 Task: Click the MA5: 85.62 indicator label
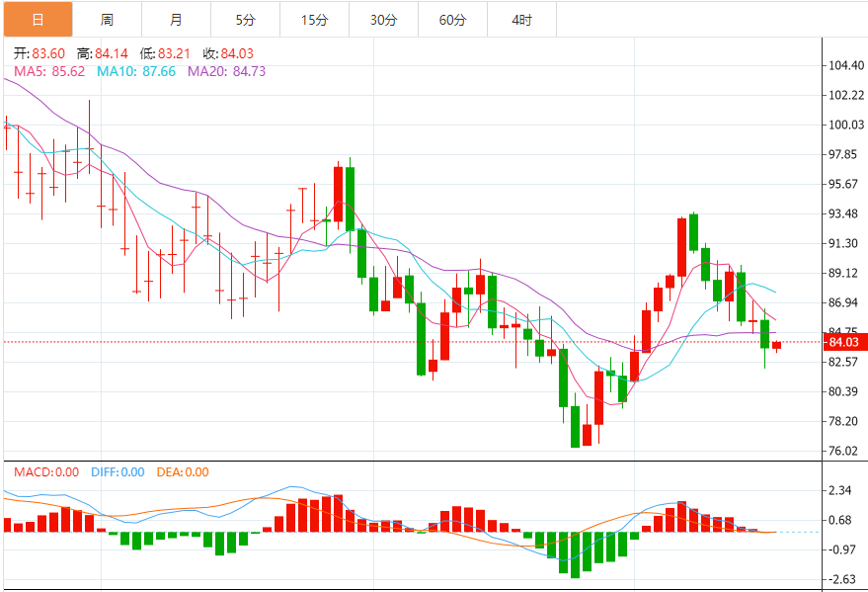pos(49,71)
